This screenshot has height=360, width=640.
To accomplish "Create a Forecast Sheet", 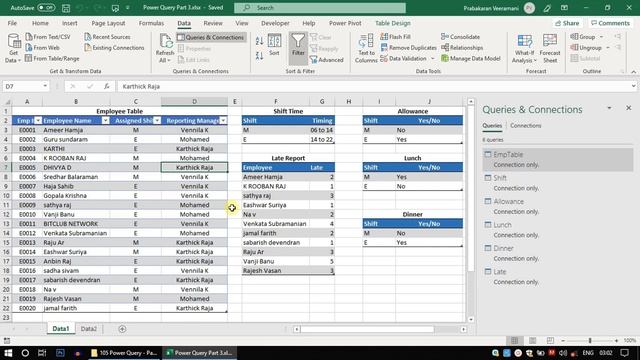I will point(550,49).
